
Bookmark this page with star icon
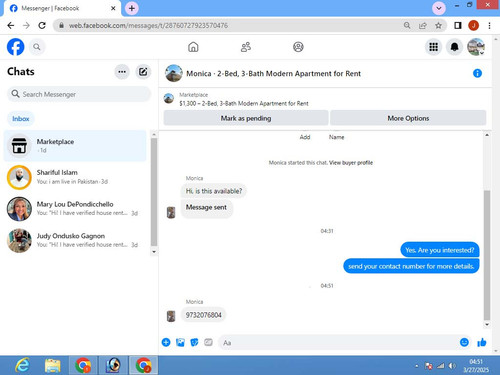(x=438, y=25)
